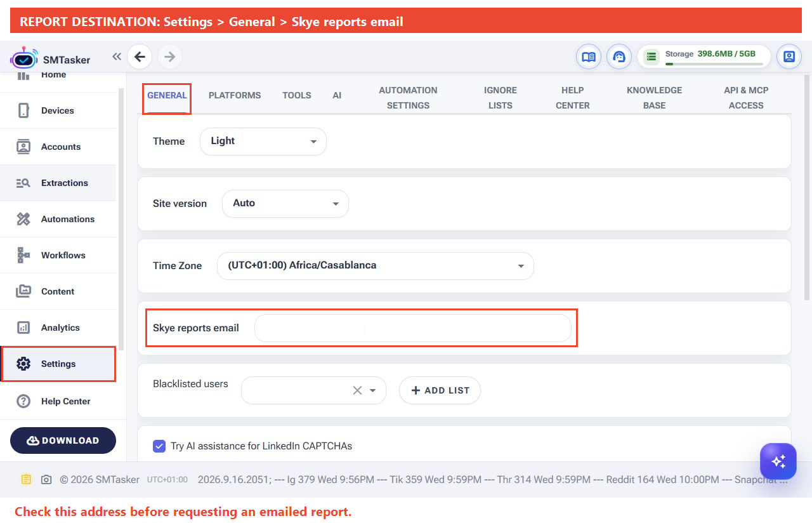Click the camera screenshot icon in footer
812x523 pixels.
(46, 480)
